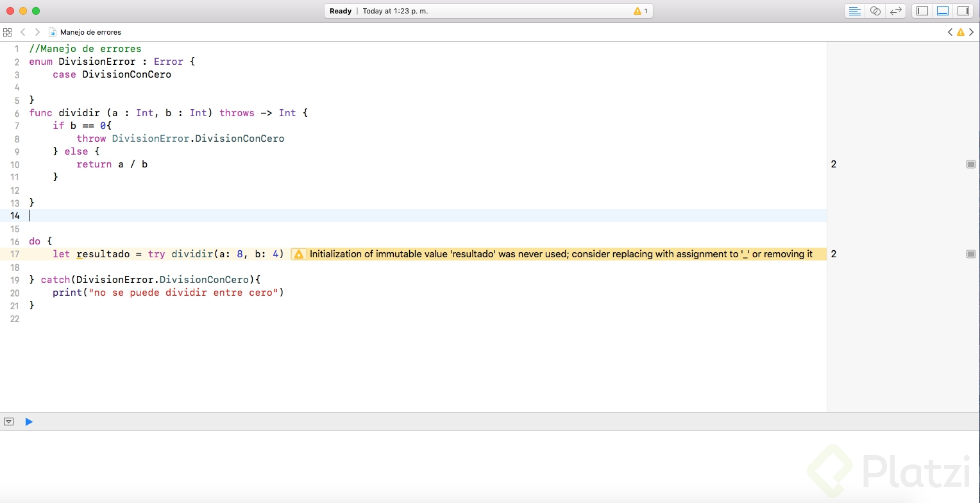The image size is (980, 503).
Task: Run the playground with play button
Action: (29, 422)
